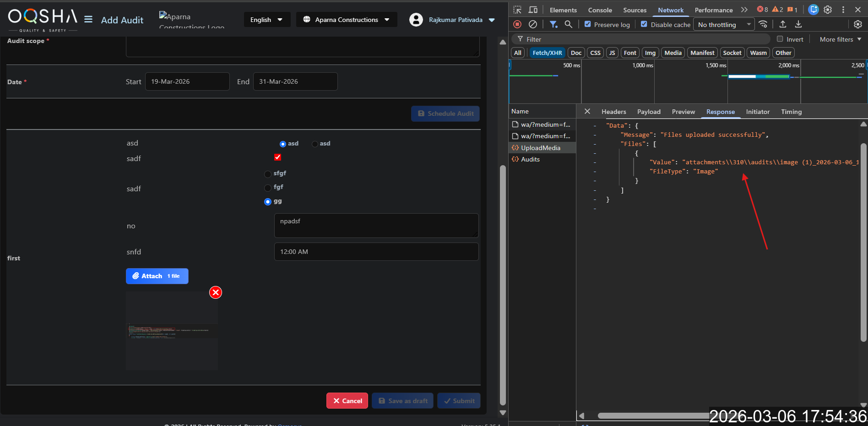Click the DevTools inspect element picker icon
The width and height of the screenshot is (868, 426).
click(x=517, y=10)
